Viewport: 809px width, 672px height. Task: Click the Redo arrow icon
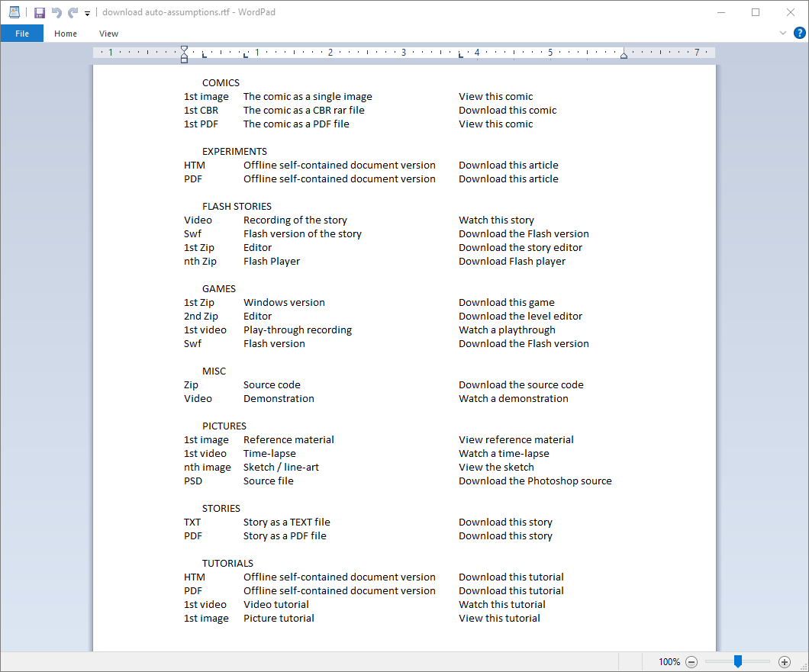73,12
